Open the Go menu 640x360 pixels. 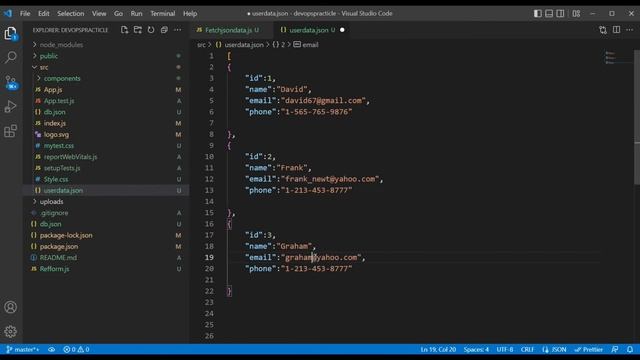click(x=118, y=13)
